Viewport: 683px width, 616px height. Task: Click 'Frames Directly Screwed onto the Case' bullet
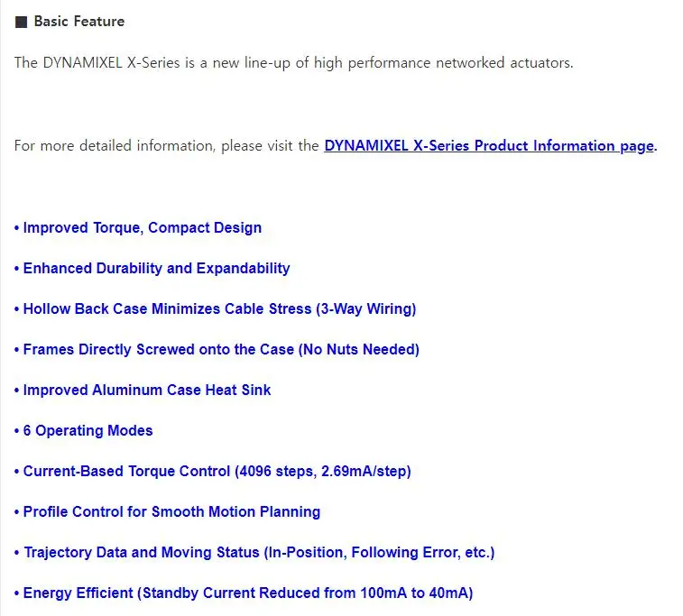tap(217, 349)
